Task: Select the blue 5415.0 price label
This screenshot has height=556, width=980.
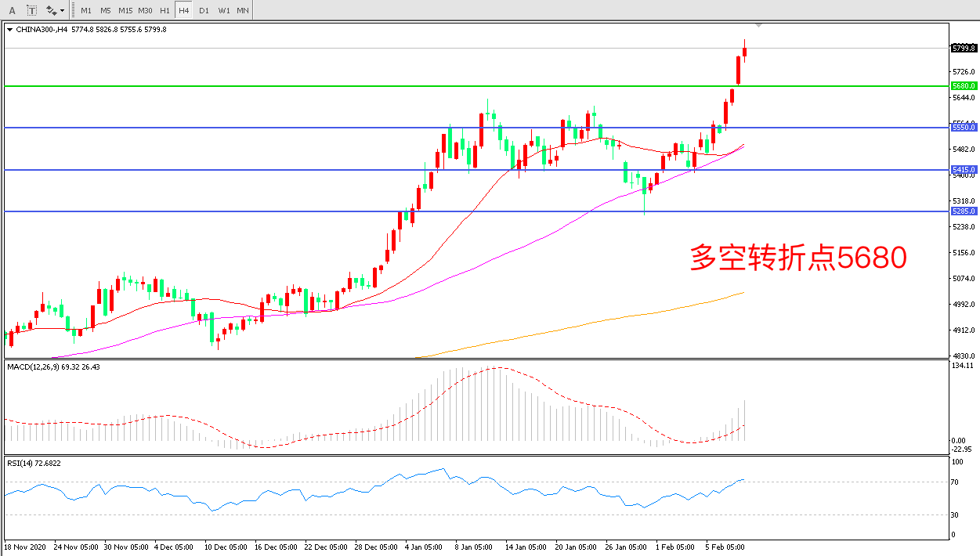Action: [963, 169]
